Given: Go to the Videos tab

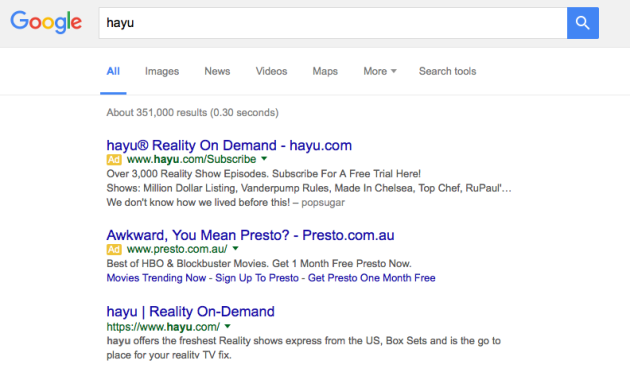Looking at the screenshot, I should [x=271, y=71].
